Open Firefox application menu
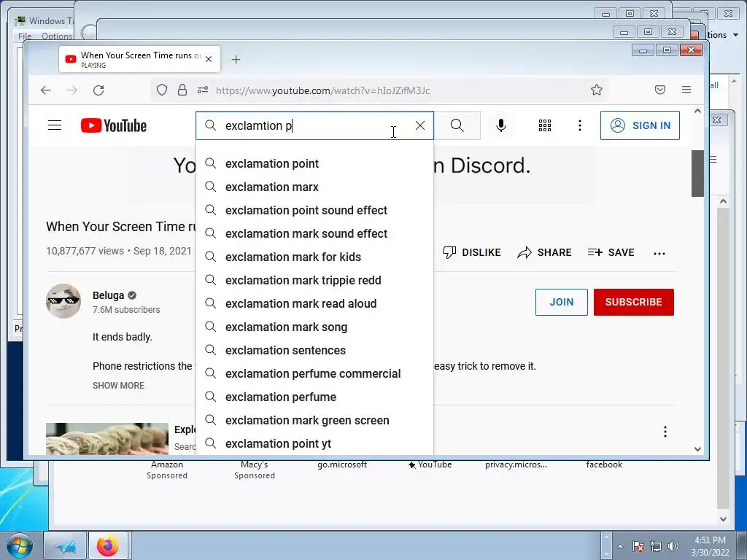Image resolution: width=747 pixels, height=560 pixels. [686, 90]
